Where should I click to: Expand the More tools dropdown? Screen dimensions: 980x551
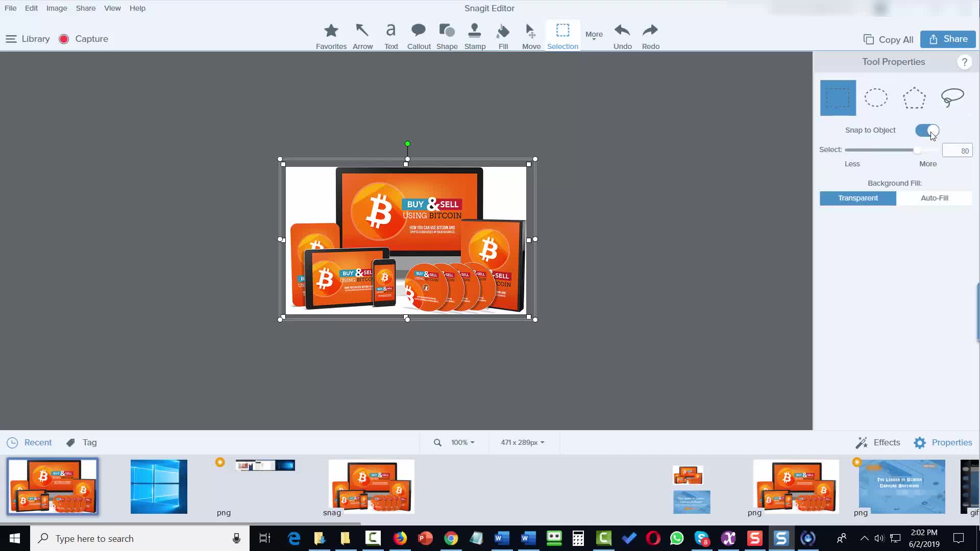click(x=594, y=35)
